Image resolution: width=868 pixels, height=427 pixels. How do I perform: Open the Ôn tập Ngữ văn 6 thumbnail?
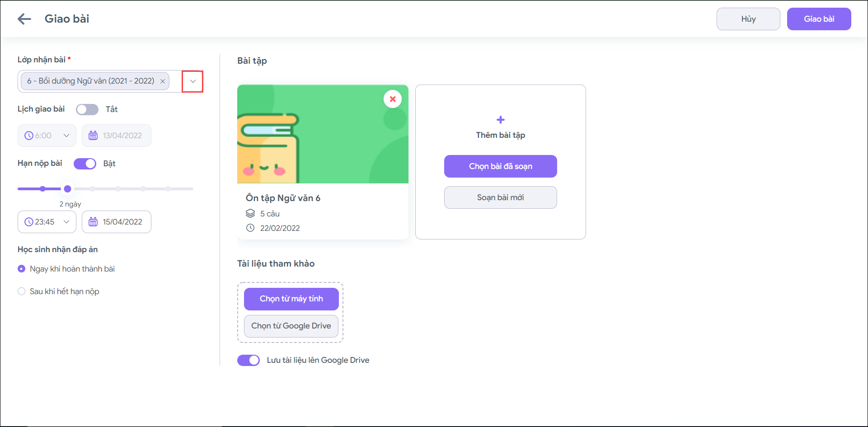point(323,134)
